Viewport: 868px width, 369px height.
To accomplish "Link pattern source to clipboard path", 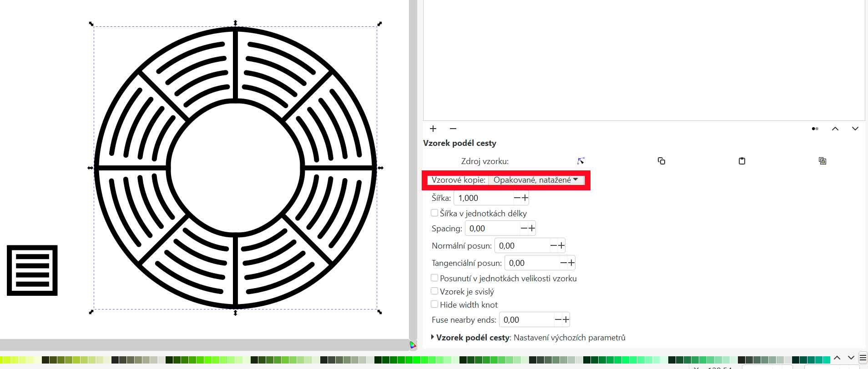I will pyautogui.click(x=822, y=161).
